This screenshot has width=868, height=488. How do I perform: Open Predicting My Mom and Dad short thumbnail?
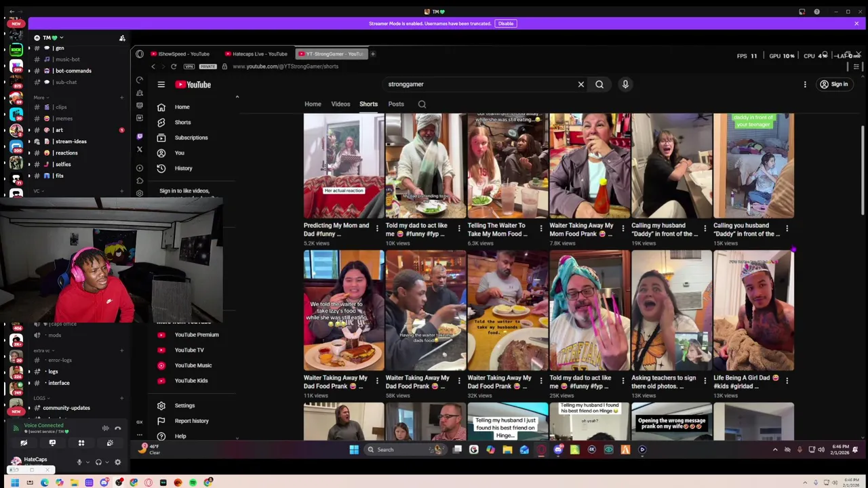344,166
